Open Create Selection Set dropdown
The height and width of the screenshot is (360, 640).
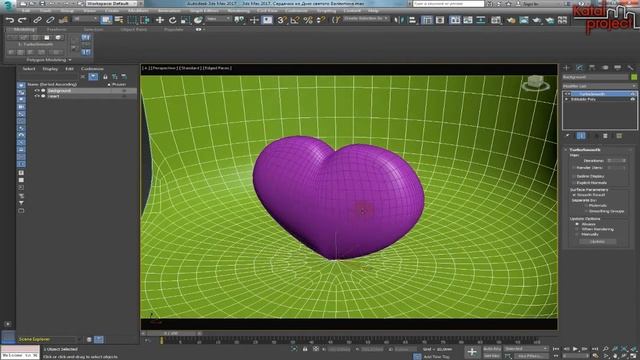[x=366, y=19]
